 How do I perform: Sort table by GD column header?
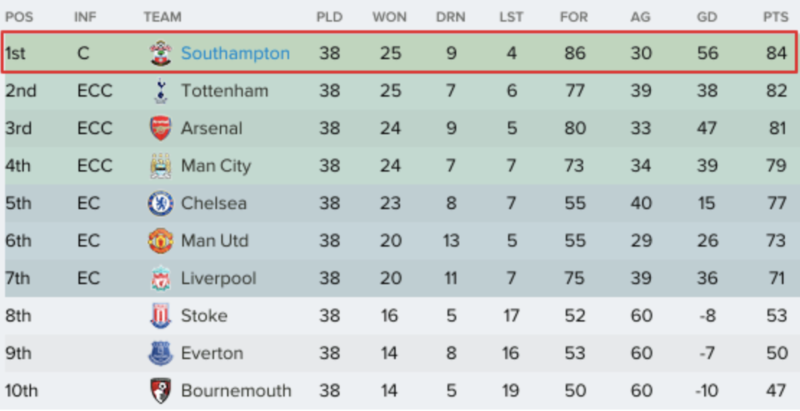click(707, 17)
